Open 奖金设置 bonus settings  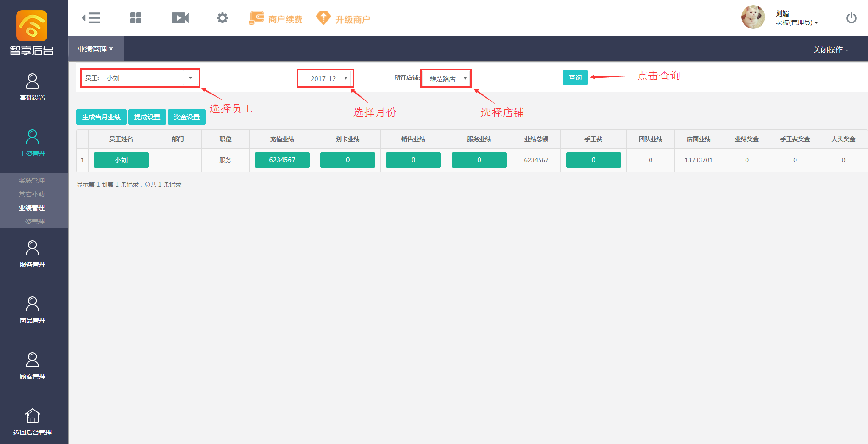tap(187, 117)
